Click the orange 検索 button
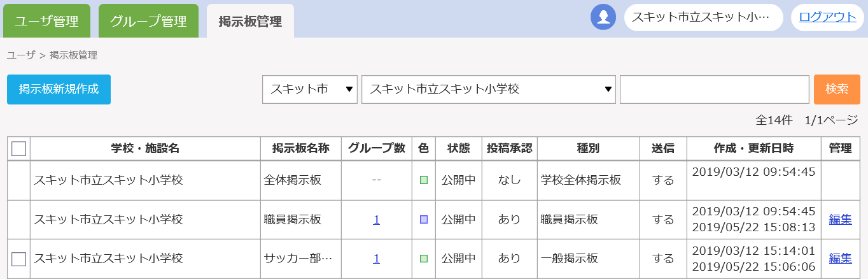Screen dimensions: 868x279 coord(837,89)
